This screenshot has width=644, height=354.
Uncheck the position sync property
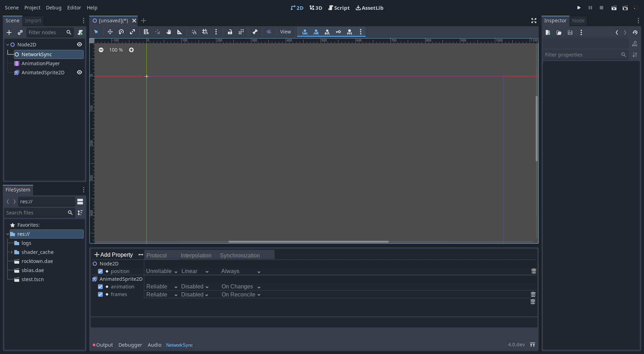(100, 271)
